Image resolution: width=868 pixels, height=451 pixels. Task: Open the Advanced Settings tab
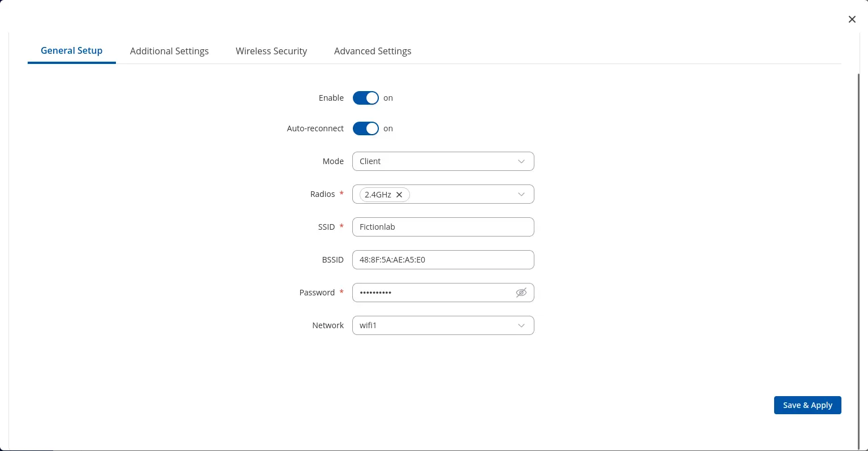click(x=373, y=51)
